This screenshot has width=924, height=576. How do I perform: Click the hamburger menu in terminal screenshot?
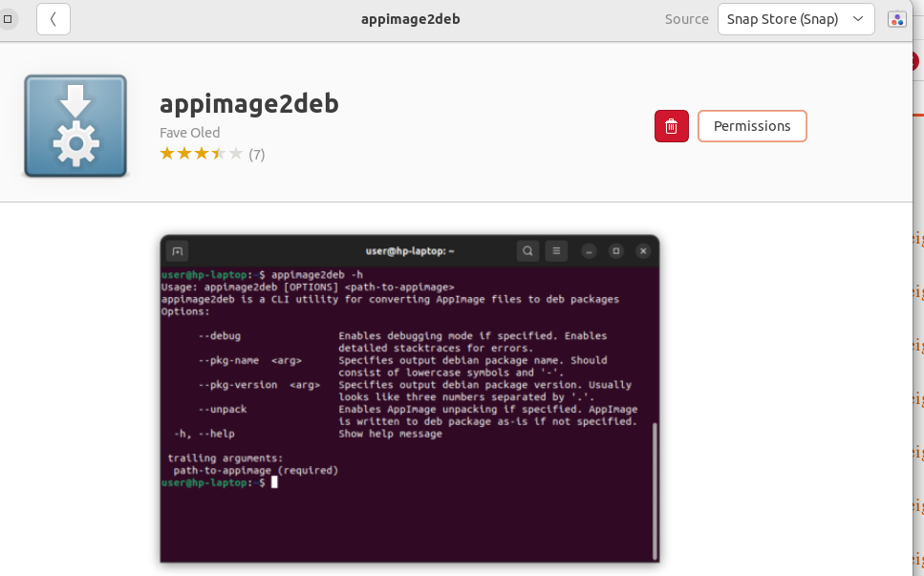coord(556,251)
